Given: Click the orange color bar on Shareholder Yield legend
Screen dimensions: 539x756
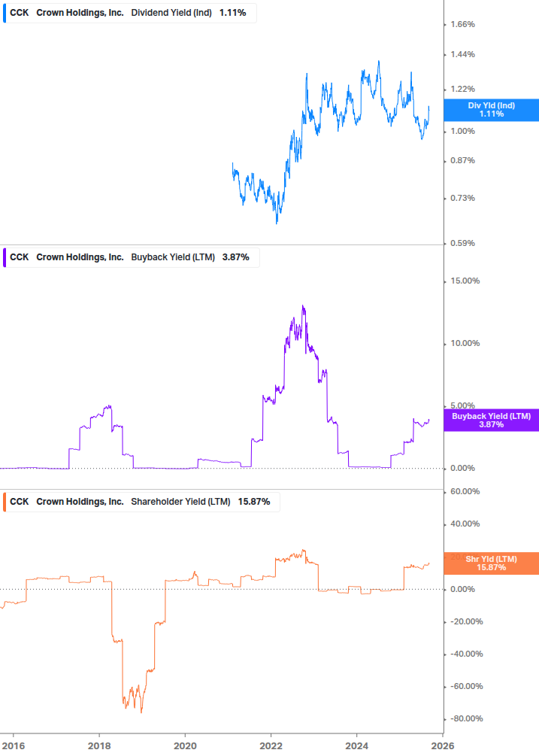Looking at the screenshot, I should [x=5, y=502].
